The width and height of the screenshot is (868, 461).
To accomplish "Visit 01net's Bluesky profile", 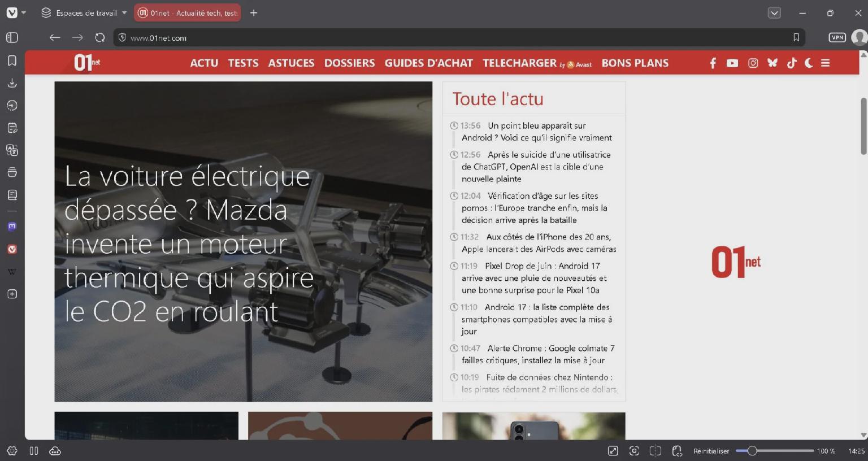I will (772, 63).
